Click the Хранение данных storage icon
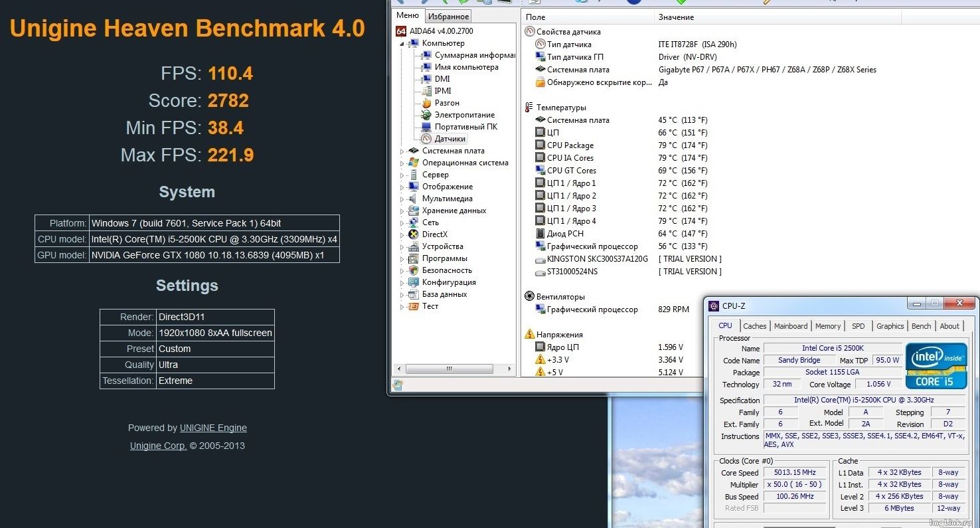 pyautogui.click(x=414, y=211)
